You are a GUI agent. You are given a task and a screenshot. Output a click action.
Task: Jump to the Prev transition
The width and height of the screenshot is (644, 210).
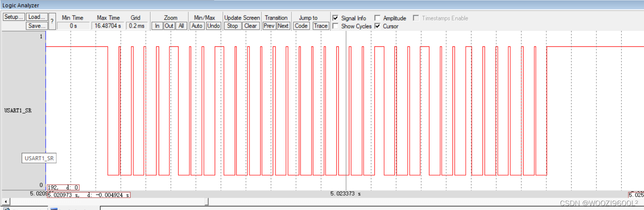click(x=269, y=26)
